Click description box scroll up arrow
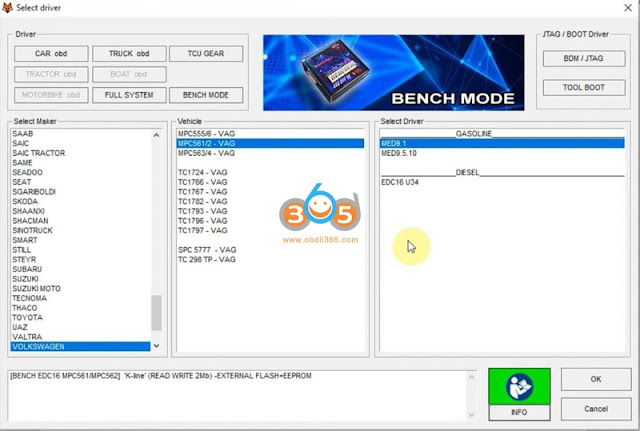 [x=471, y=377]
